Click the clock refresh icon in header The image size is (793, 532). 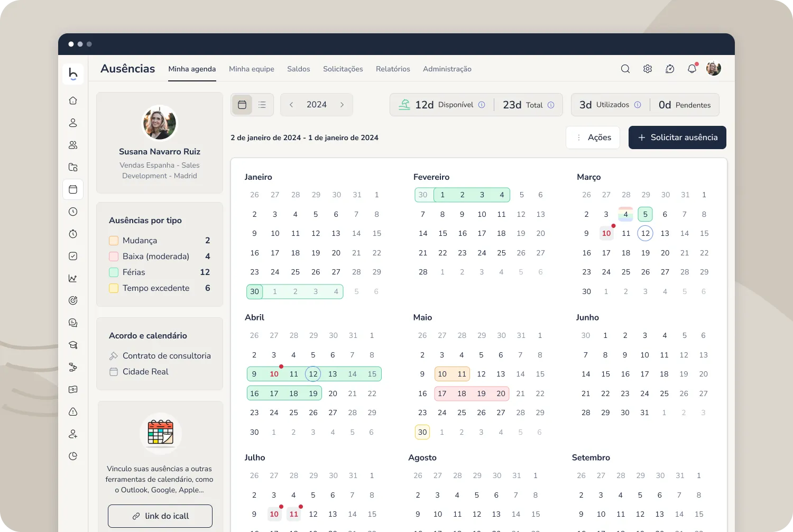(x=670, y=69)
